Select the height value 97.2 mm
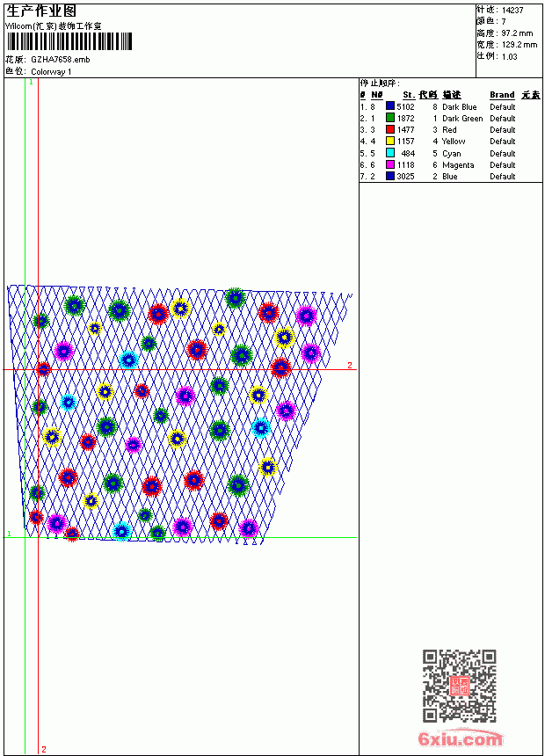545x756 pixels. coord(517,33)
